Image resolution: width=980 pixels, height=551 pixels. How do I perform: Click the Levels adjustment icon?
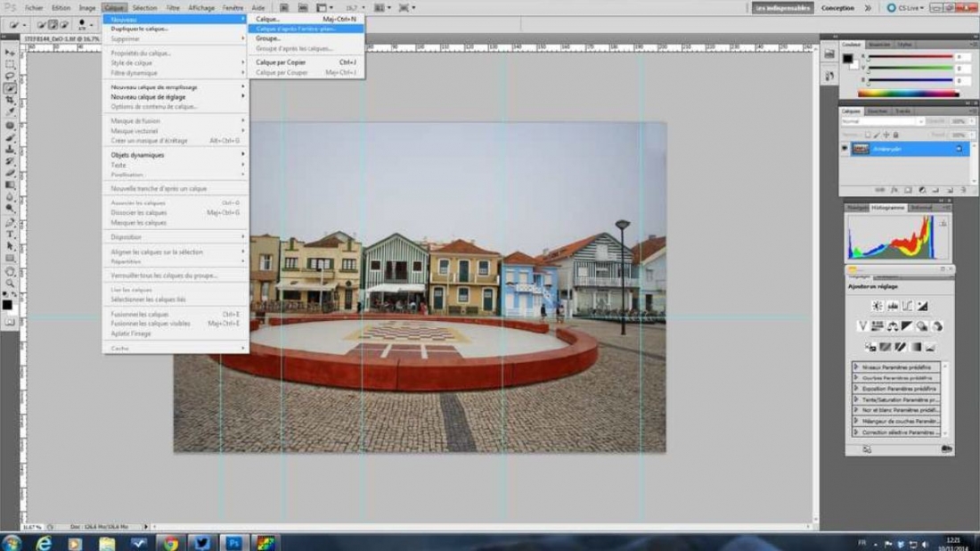[892, 306]
